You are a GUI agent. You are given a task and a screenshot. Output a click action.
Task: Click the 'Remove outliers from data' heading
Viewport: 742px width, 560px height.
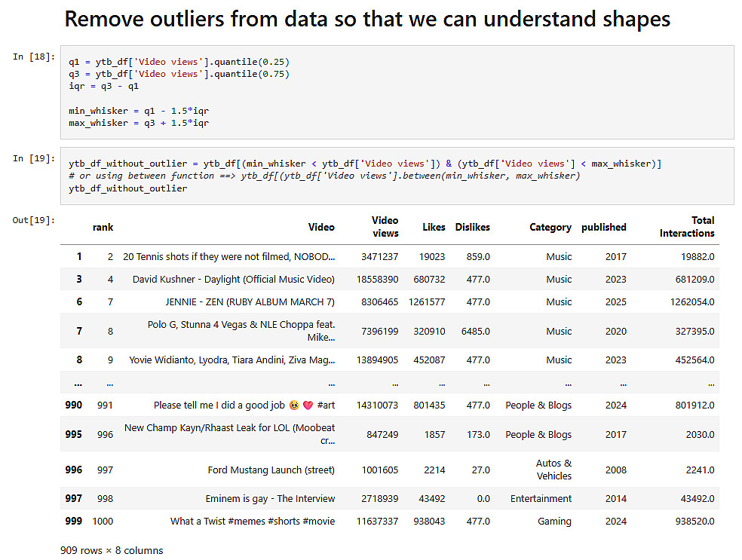pyautogui.click(x=367, y=19)
